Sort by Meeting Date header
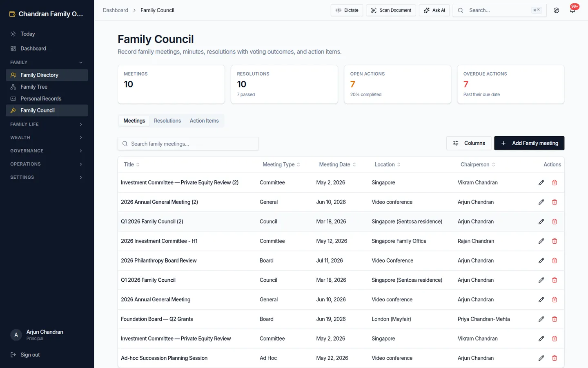 (x=337, y=164)
